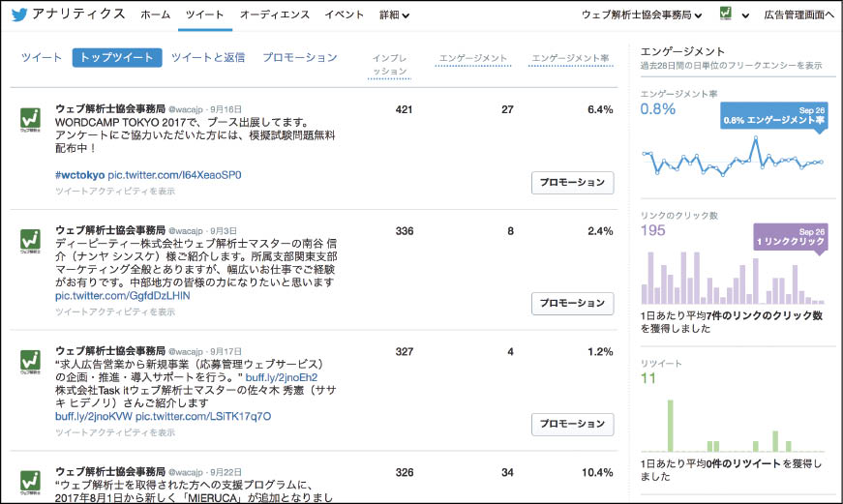Click the Twitter bird logo

(x=18, y=15)
